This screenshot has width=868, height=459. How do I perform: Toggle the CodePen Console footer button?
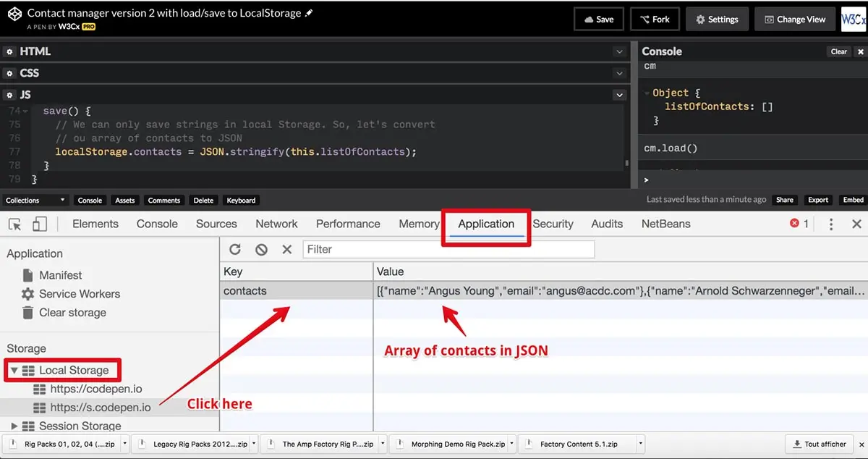(x=90, y=200)
